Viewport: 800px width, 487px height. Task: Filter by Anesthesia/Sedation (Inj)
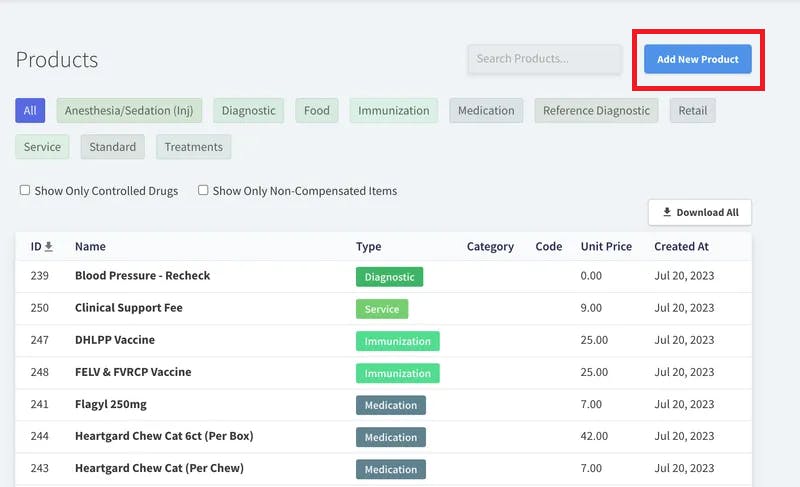(x=129, y=111)
